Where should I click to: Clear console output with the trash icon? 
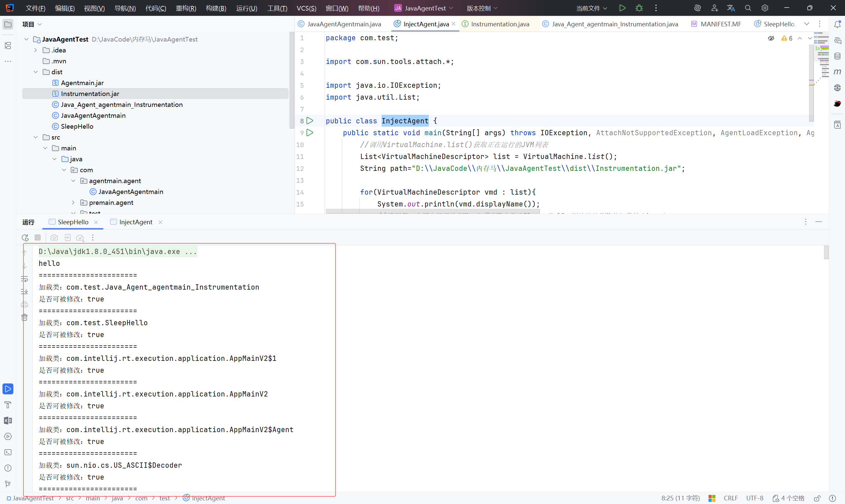click(x=24, y=318)
